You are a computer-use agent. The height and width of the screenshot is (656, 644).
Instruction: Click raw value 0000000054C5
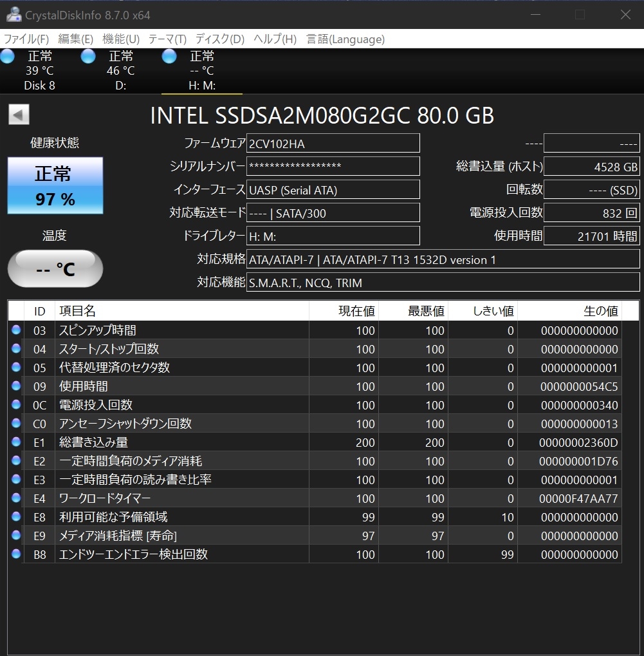(579, 386)
